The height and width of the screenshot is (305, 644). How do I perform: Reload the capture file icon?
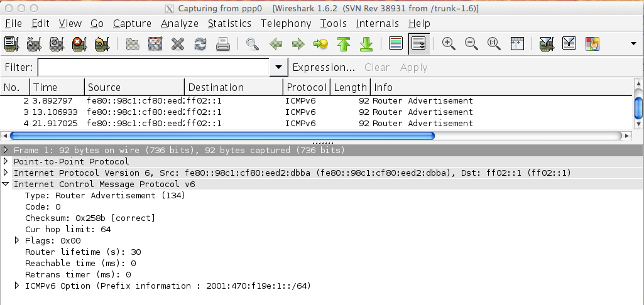pos(200,43)
